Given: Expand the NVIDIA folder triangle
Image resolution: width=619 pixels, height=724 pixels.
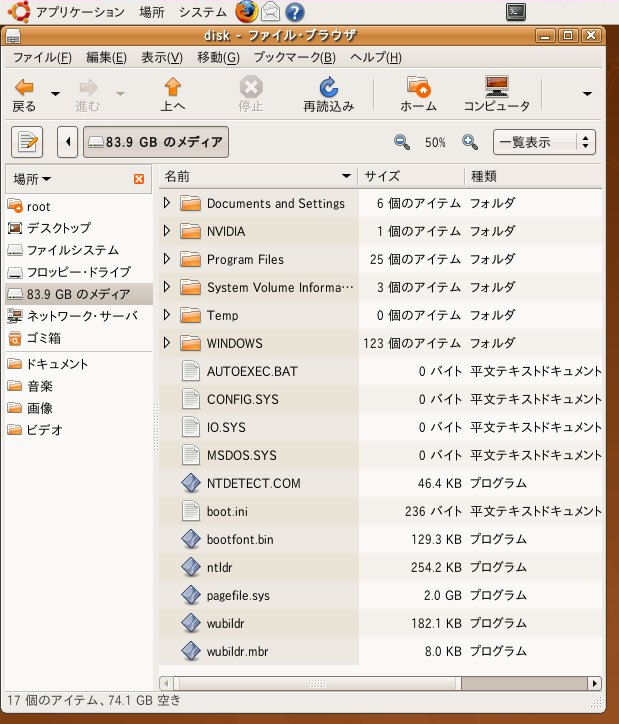Looking at the screenshot, I should pos(167,230).
